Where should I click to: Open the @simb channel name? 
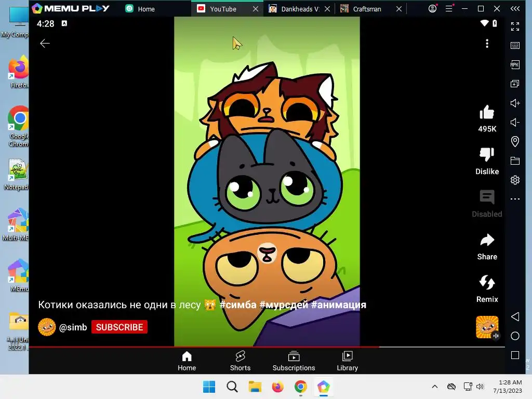pos(73,327)
